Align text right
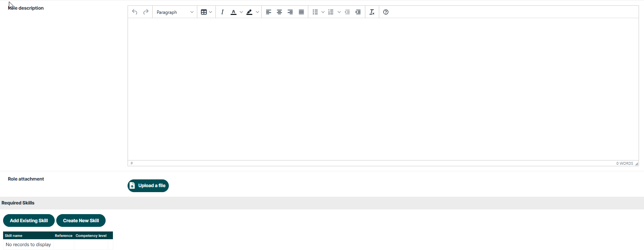The image size is (644, 250). coord(290,12)
